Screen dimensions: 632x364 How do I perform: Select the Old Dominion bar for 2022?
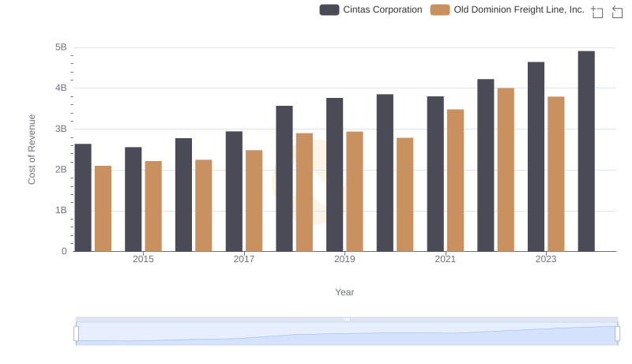tap(506, 170)
